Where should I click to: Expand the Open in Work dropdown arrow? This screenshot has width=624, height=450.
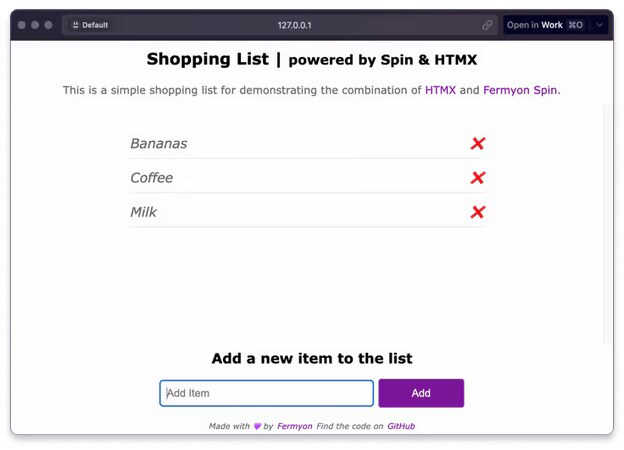tap(599, 25)
